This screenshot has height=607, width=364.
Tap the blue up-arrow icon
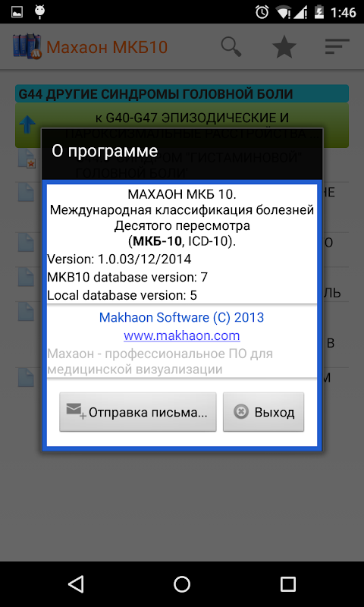click(27, 125)
